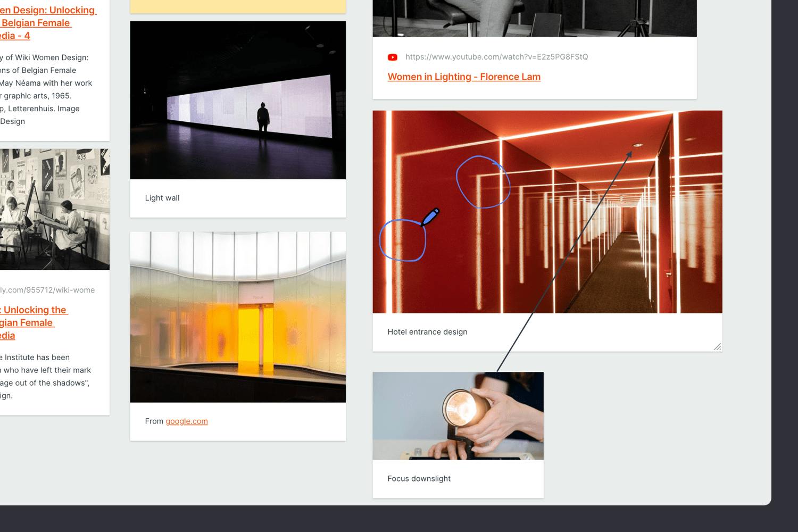Click the YouTube icon beside the video URL
The width and height of the screenshot is (798, 532).
click(393, 57)
